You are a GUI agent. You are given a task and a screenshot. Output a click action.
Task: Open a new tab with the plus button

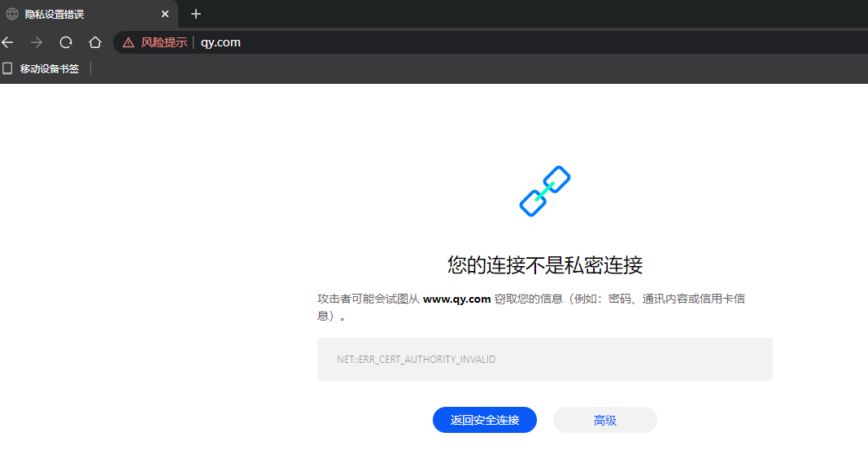click(196, 14)
